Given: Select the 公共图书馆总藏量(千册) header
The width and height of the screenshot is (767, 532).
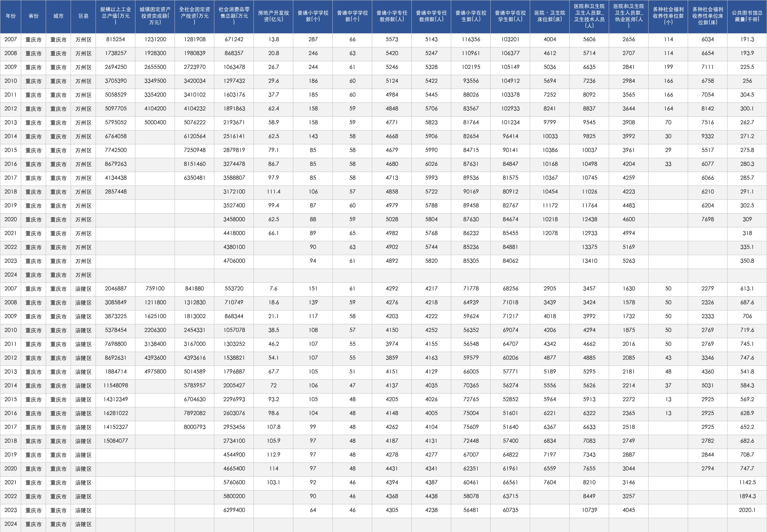Looking at the screenshot, I should pyautogui.click(x=747, y=16).
